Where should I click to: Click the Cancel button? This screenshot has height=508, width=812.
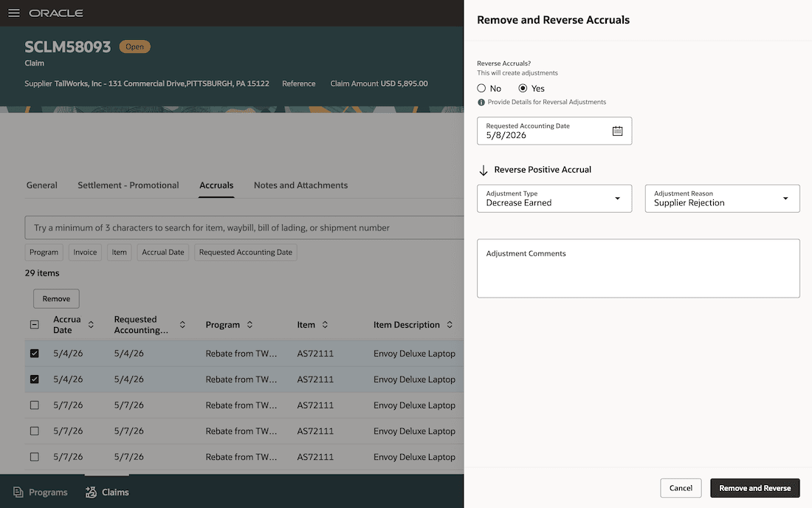(x=681, y=488)
